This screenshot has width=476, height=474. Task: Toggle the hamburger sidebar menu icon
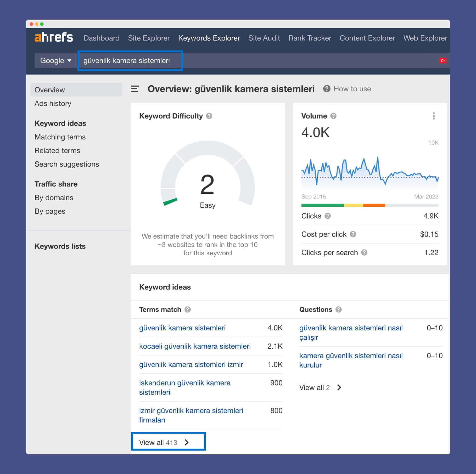[x=135, y=89]
